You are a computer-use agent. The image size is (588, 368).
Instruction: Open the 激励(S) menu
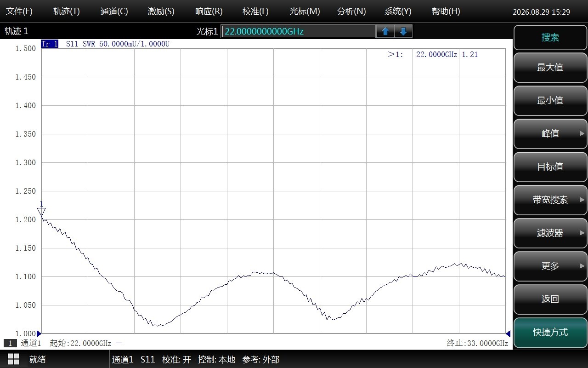(161, 11)
